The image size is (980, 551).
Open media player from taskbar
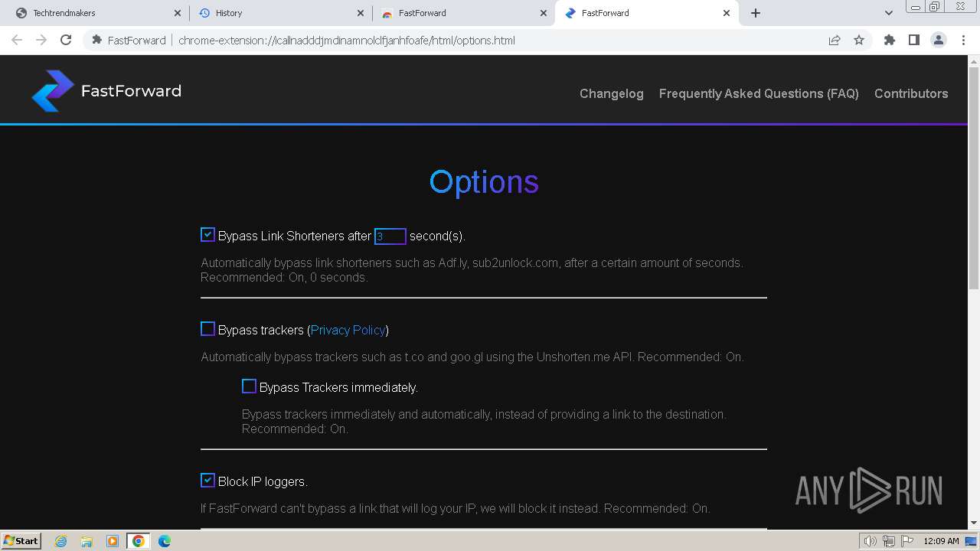[x=113, y=541]
